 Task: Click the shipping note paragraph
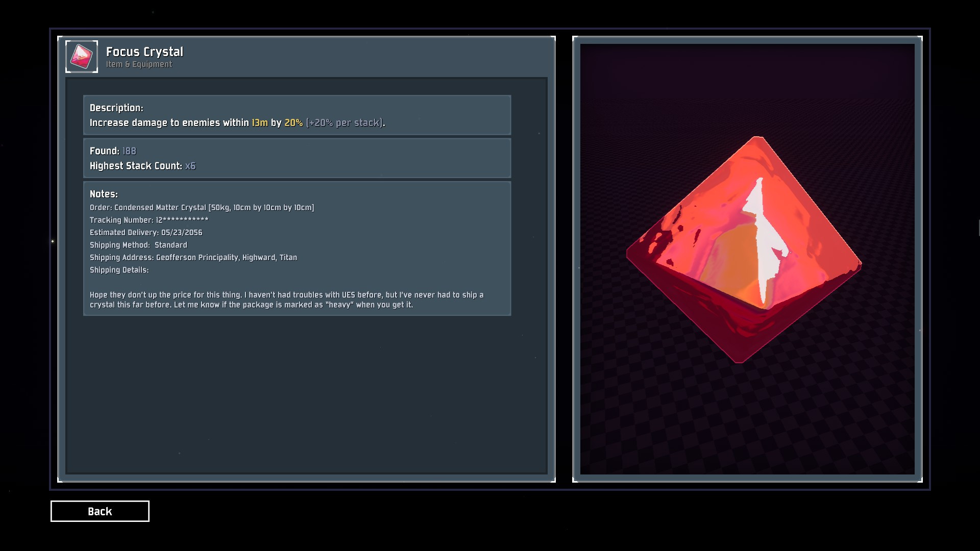tap(287, 300)
